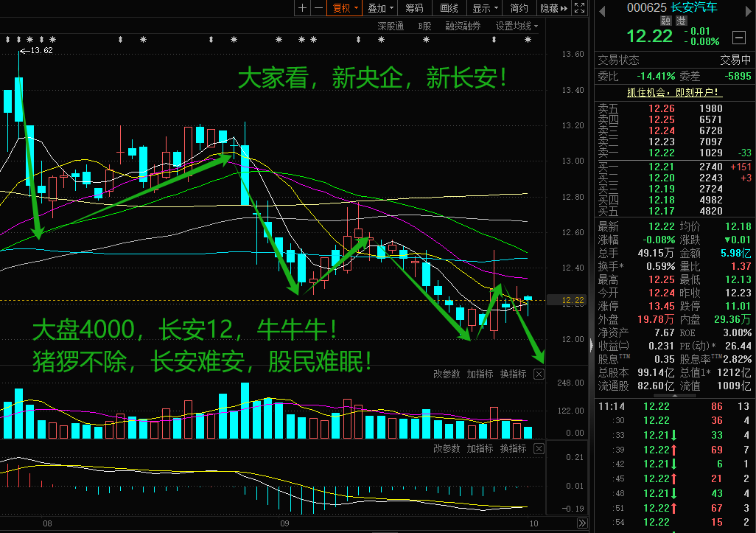756x533 pixels.
Task: Click the double-arrow icon at date axis end
Action: click(x=582, y=523)
